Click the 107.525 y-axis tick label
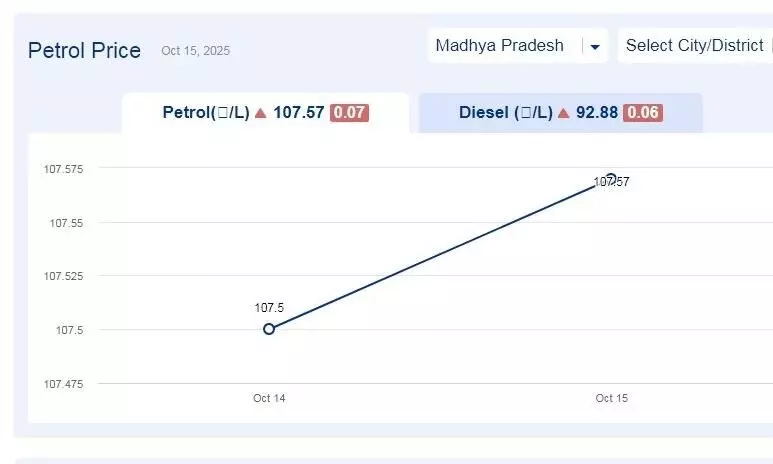 [63, 276]
